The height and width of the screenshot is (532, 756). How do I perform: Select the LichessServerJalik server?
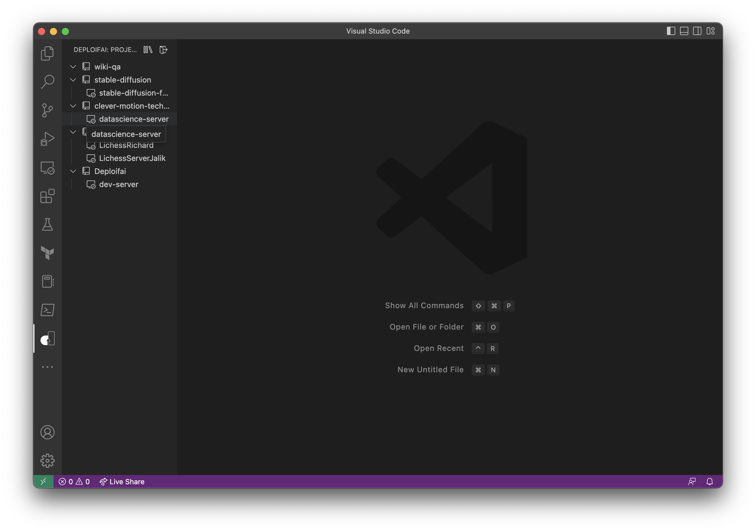pos(120,158)
